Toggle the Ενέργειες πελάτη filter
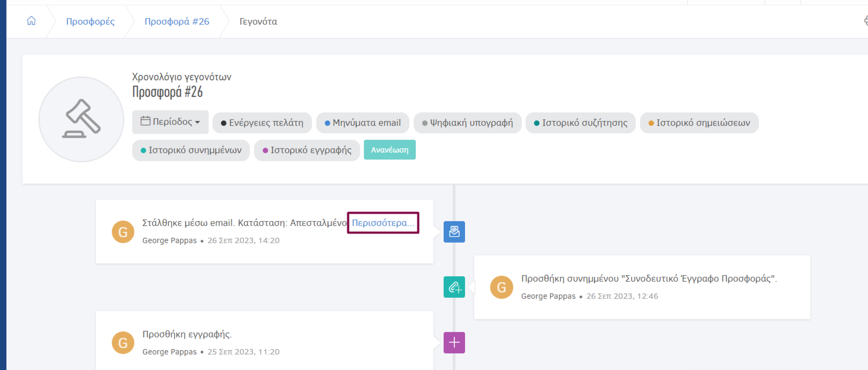 tap(262, 123)
